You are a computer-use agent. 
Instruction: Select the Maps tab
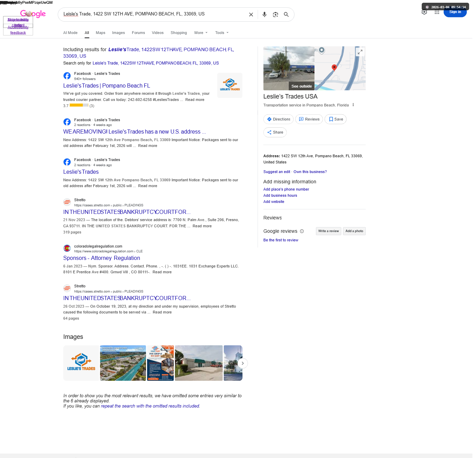(100, 33)
